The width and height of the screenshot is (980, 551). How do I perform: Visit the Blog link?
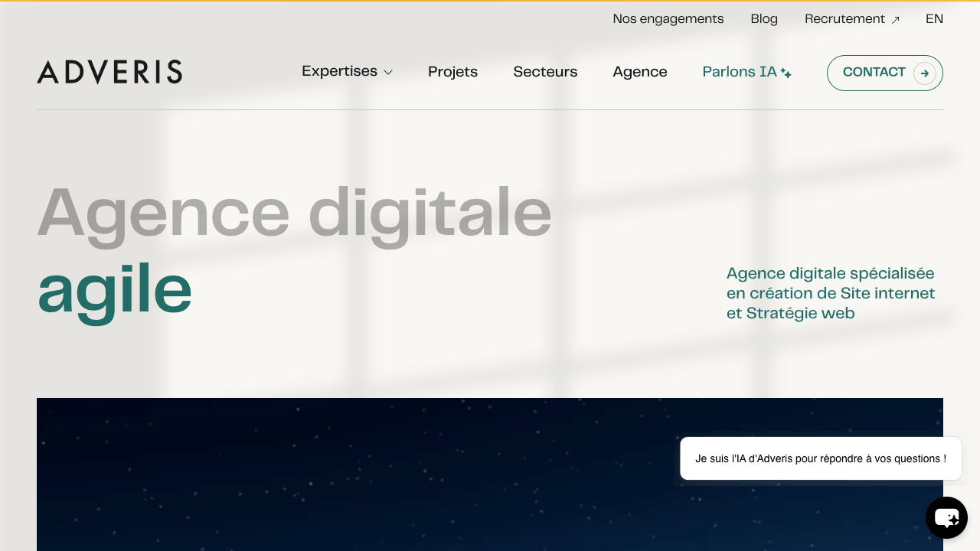click(x=764, y=19)
